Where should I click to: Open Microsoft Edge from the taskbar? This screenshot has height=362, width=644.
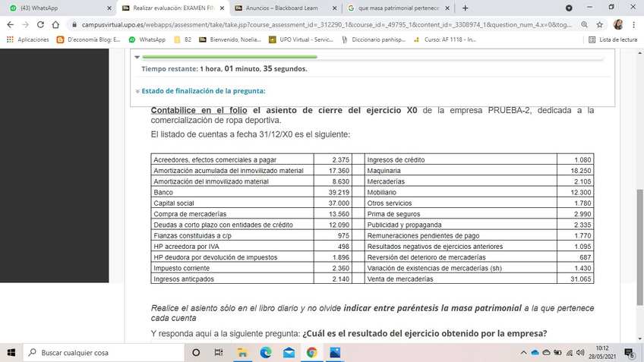tap(266, 353)
